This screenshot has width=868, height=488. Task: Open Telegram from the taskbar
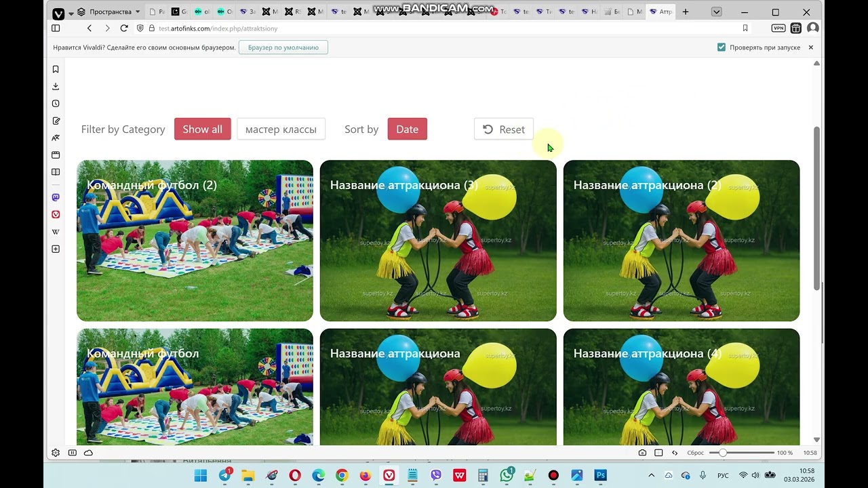(x=225, y=475)
